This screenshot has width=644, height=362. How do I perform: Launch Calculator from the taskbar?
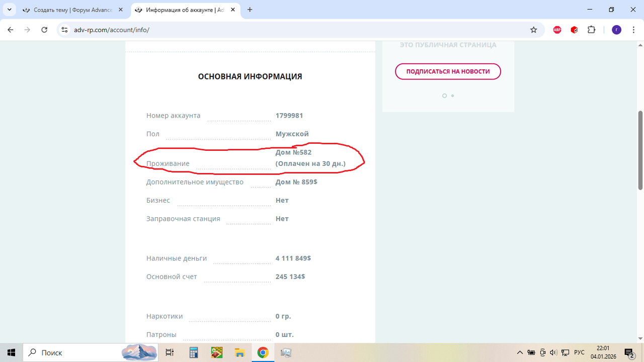(193, 352)
